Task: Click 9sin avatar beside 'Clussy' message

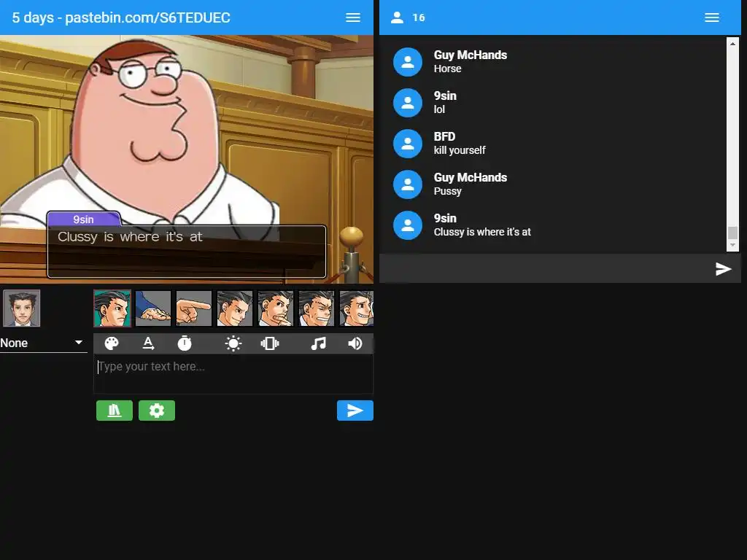Action: pos(408,226)
